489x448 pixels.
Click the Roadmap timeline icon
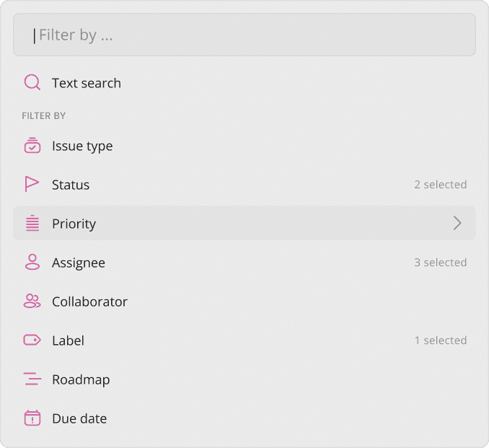point(32,379)
